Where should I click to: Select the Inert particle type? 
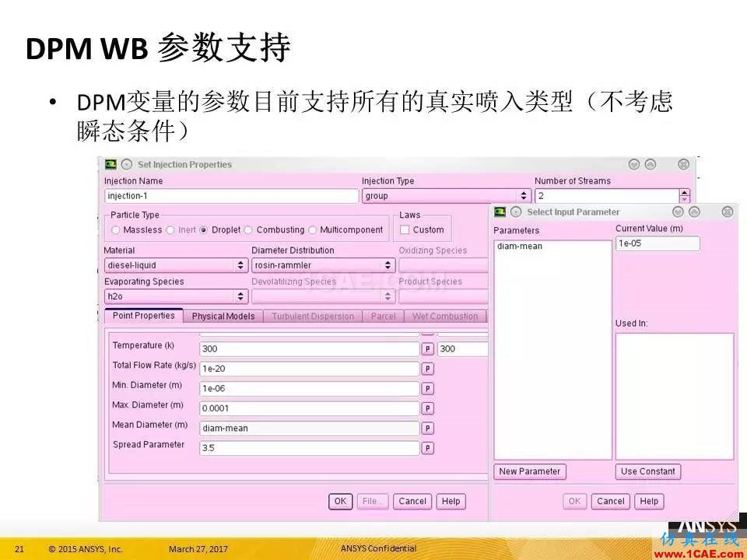coord(170,230)
